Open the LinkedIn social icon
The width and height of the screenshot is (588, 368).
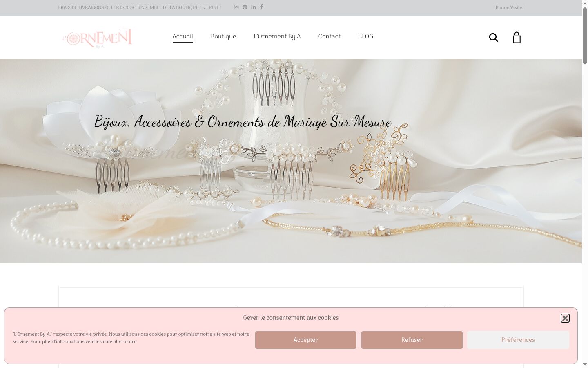tap(254, 7)
